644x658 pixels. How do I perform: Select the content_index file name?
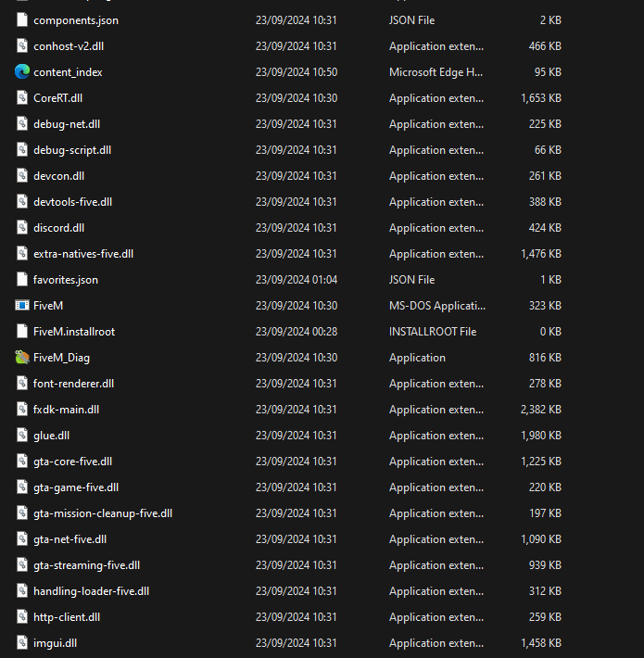click(68, 72)
